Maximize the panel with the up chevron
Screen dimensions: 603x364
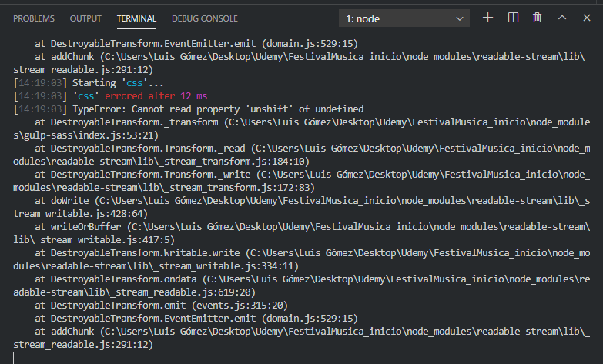pos(562,18)
